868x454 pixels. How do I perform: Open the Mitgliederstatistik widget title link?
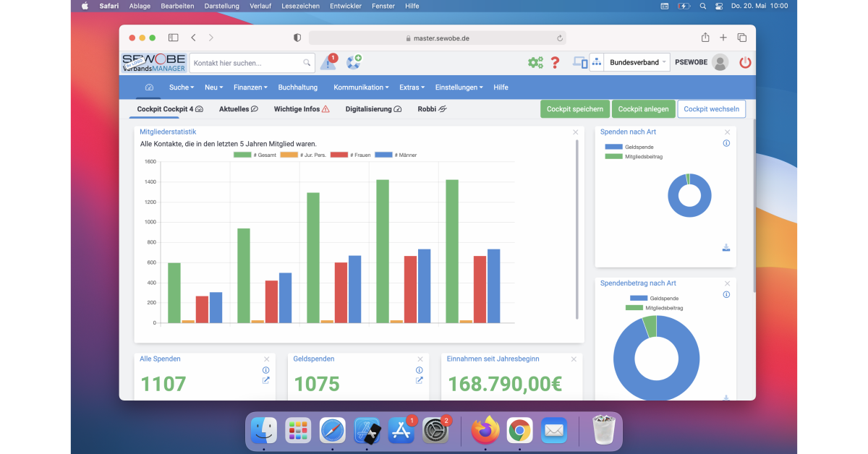click(168, 132)
